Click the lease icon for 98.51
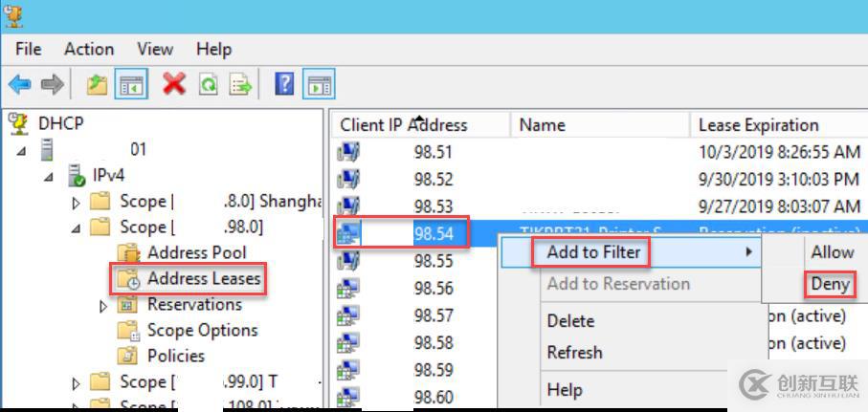Image resolution: width=868 pixels, height=412 pixels. (x=348, y=152)
